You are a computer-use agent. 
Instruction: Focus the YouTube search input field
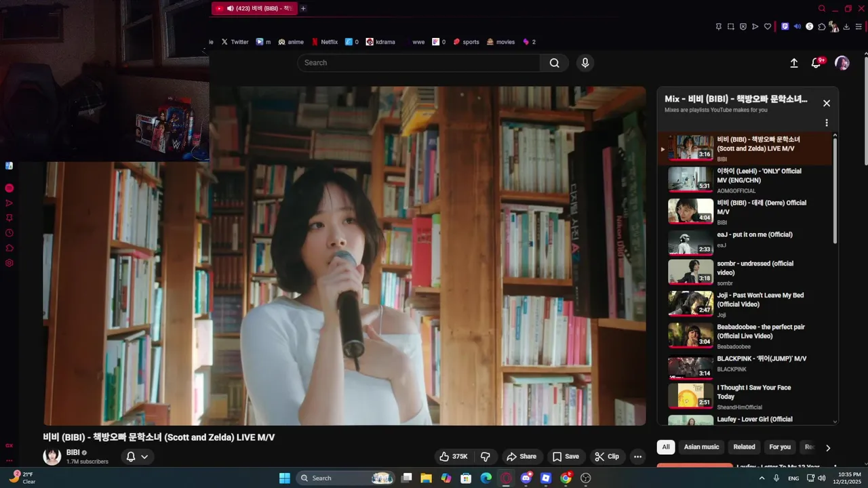(419, 63)
